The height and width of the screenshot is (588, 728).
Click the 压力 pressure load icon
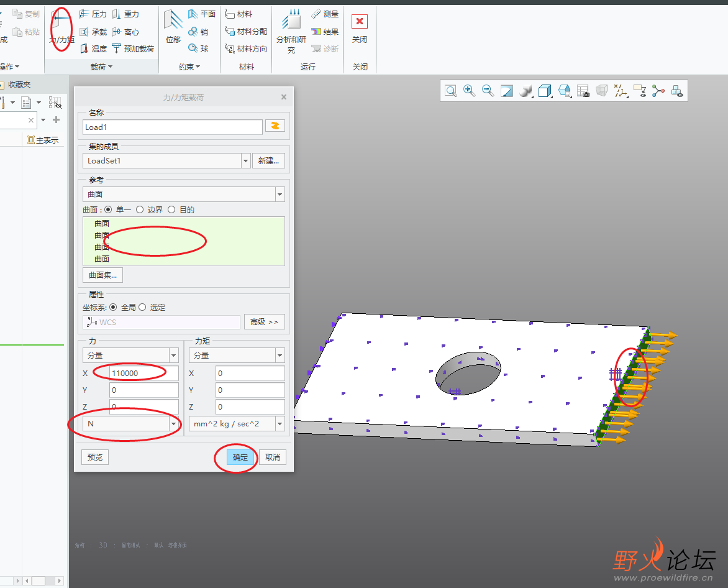click(x=93, y=14)
